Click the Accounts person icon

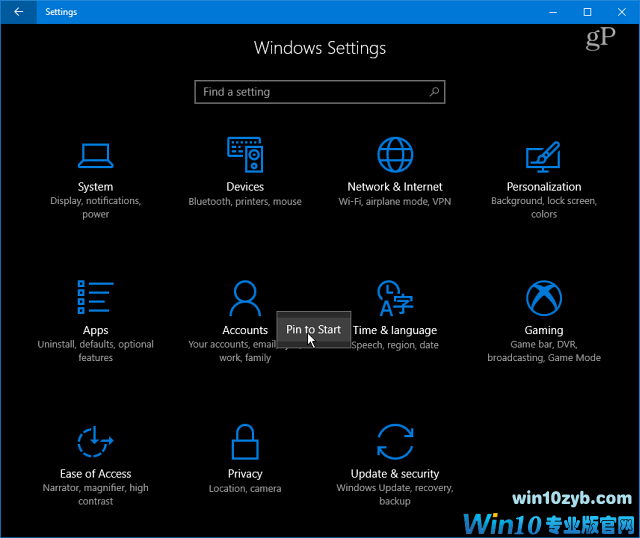pos(245,298)
